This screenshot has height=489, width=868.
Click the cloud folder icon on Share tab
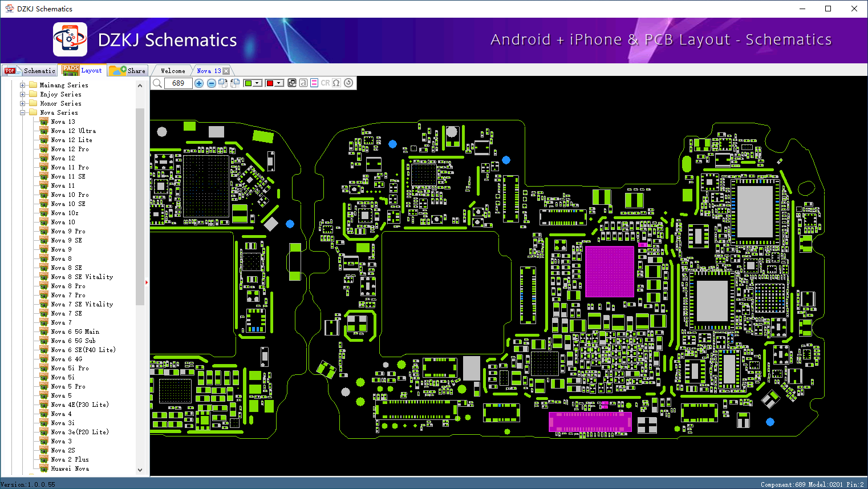point(117,70)
